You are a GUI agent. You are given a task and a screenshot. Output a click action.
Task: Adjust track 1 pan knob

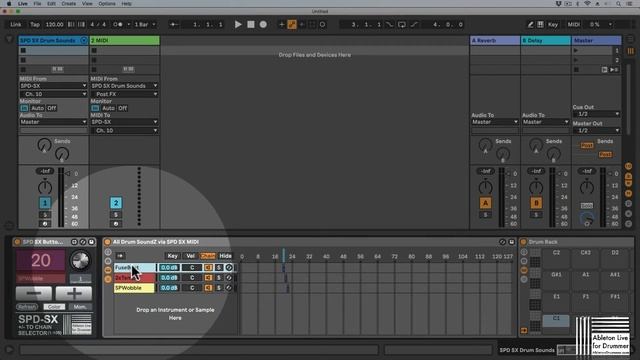tap(45, 188)
